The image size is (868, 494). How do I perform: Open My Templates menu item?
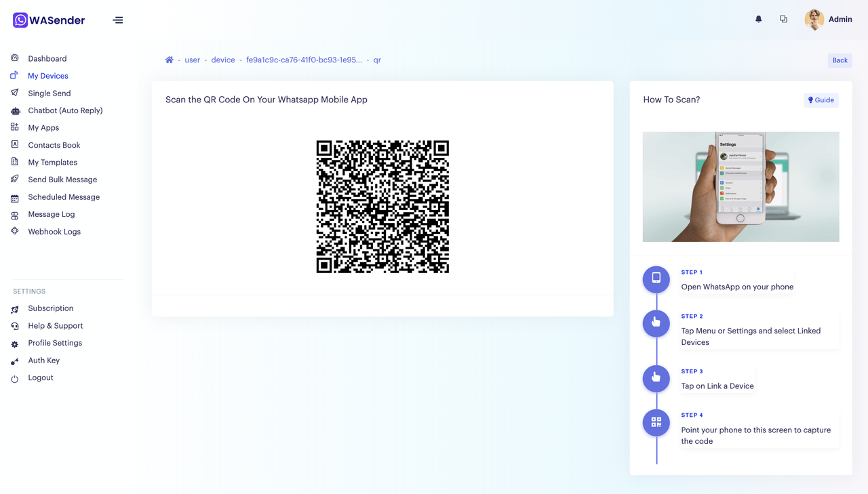pyautogui.click(x=53, y=163)
